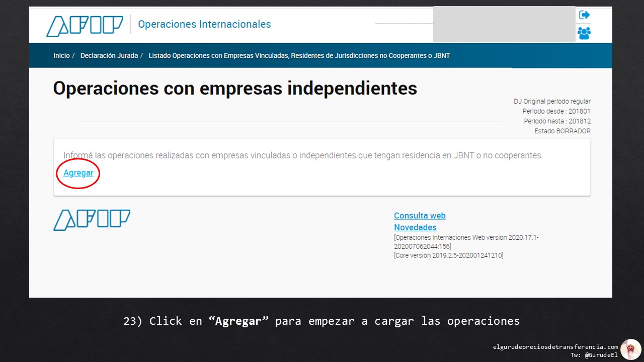The image size is (644, 362).
Task: Open the 'Consulta web' link
Action: [420, 215]
